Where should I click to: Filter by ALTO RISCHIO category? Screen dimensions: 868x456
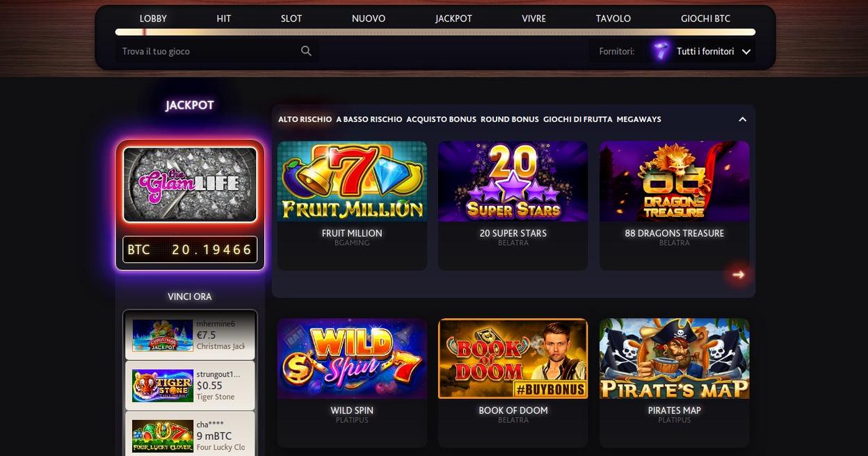[x=305, y=119]
